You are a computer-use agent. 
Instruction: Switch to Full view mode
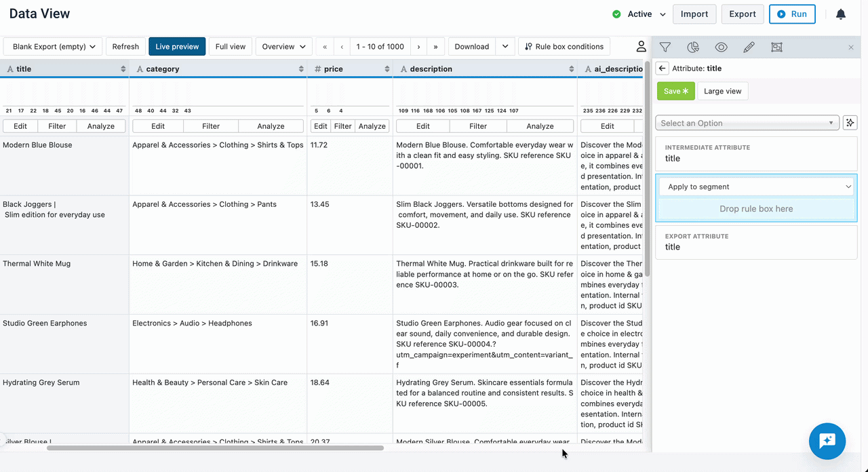click(x=231, y=47)
